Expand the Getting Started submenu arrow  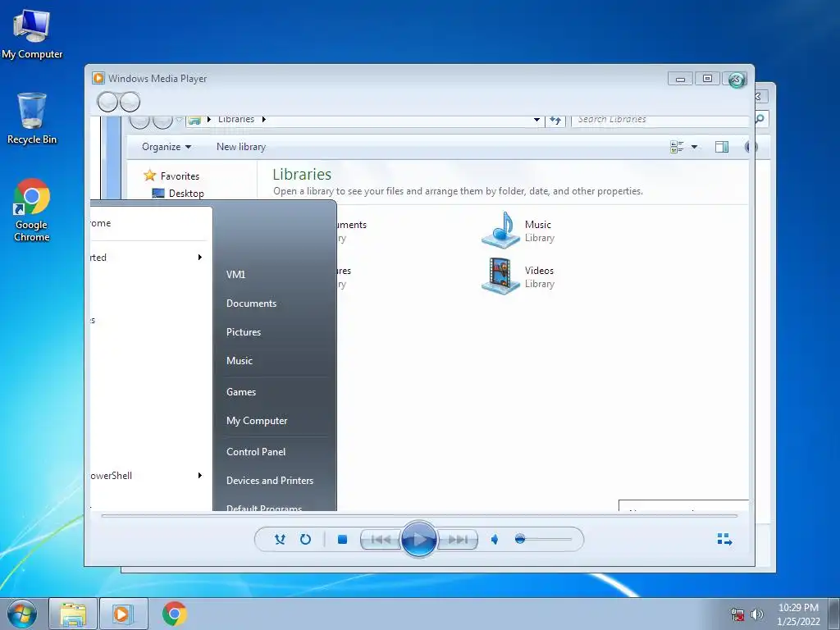[x=200, y=257]
